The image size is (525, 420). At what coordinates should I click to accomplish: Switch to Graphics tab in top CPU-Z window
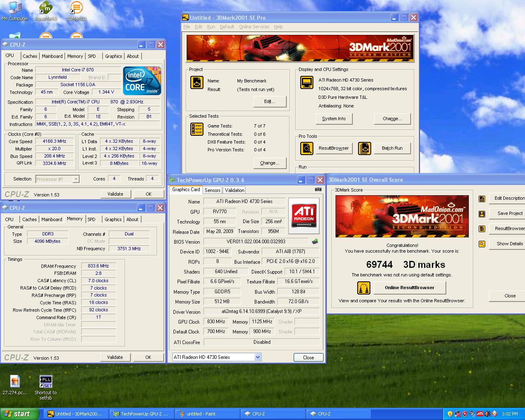[x=114, y=56]
